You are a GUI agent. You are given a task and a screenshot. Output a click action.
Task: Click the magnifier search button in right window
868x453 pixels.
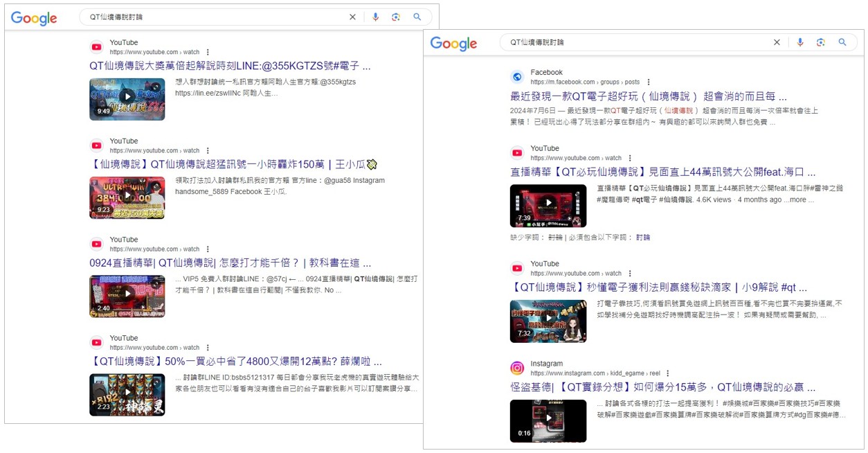[x=842, y=42]
